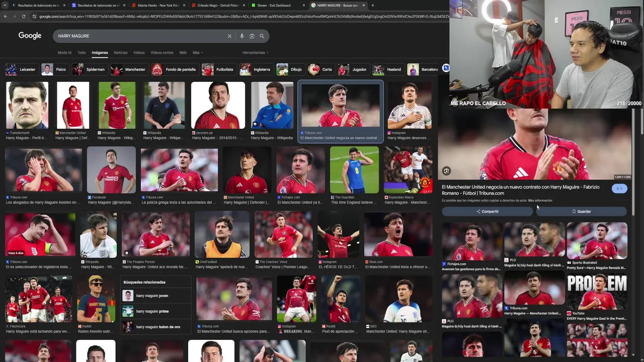
Task: Expand the Herramientas dropdown
Action: click(x=255, y=52)
